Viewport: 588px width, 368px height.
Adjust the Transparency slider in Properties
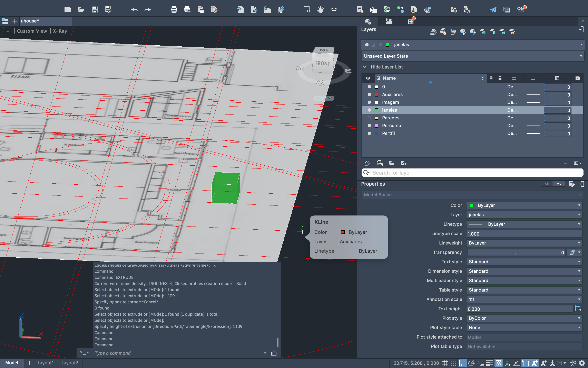[x=516, y=253]
